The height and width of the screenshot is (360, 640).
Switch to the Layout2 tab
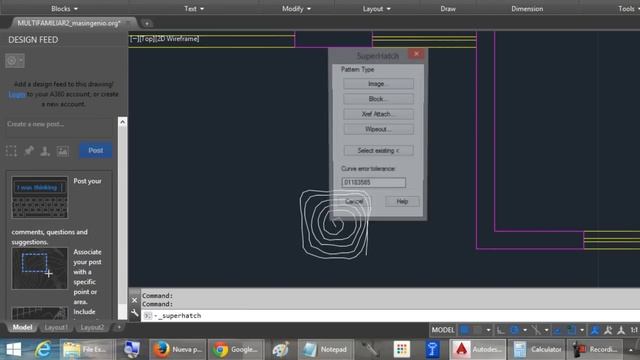[92, 327]
